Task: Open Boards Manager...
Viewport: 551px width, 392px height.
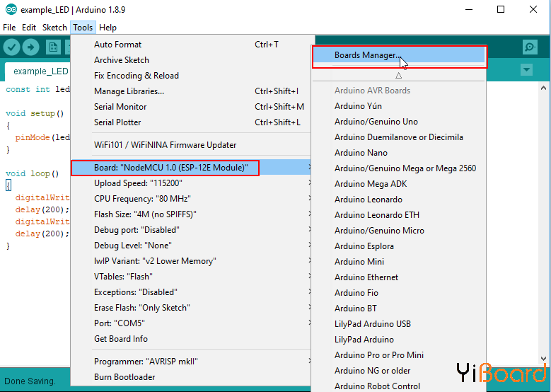Action: point(399,55)
